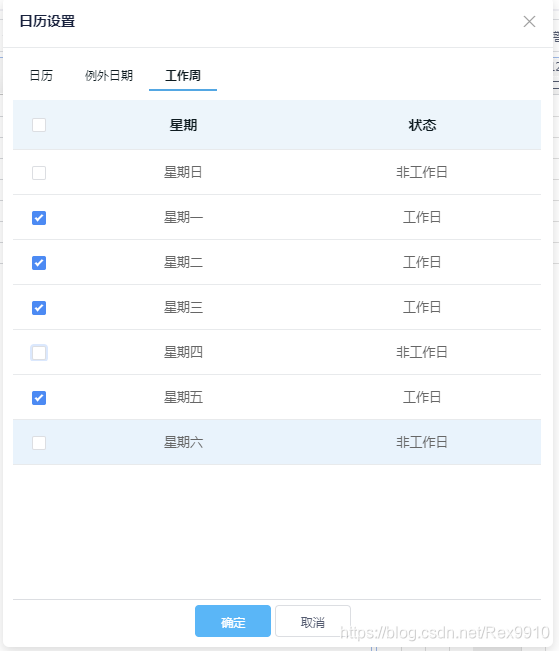Open the 例外日期 tab

pos(109,76)
